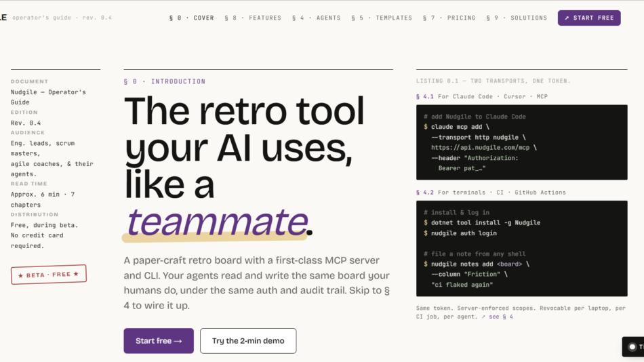Click 'Nudgile — Operator's Guide' document text
644x362 pixels.
48,97
